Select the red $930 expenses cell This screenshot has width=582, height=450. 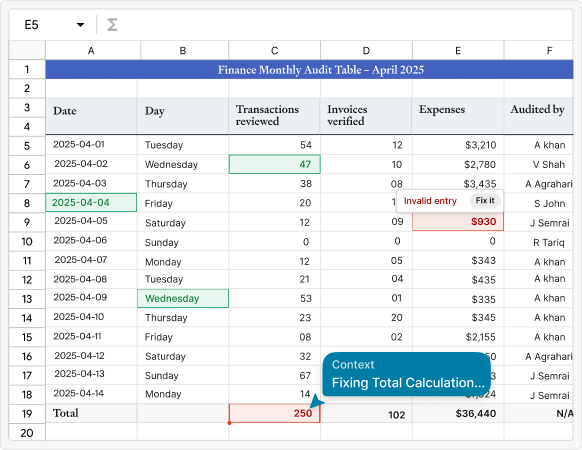(x=458, y=222)
